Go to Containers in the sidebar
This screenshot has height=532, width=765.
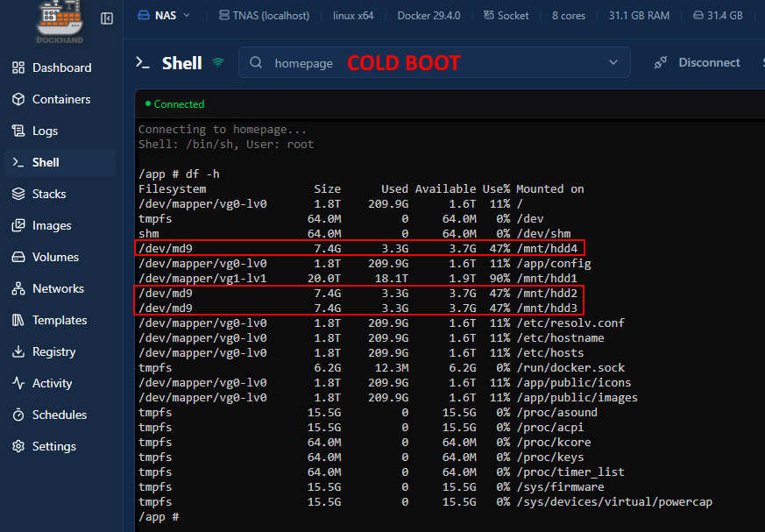coord(60,99)
